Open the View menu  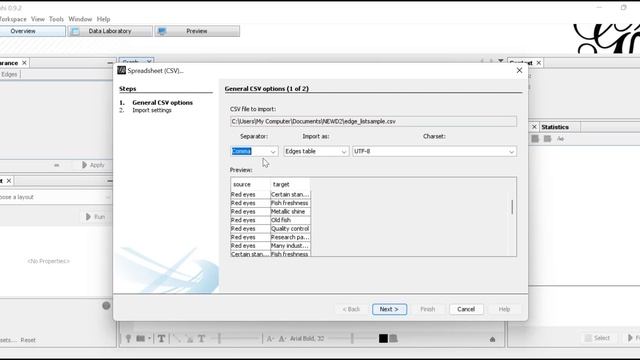coord(38,19)
